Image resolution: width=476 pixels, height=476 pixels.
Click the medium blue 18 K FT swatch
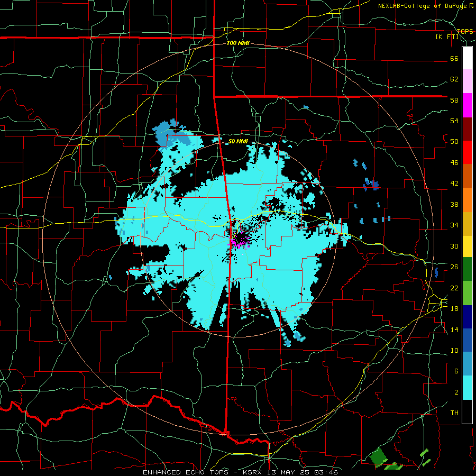[467, 340]
